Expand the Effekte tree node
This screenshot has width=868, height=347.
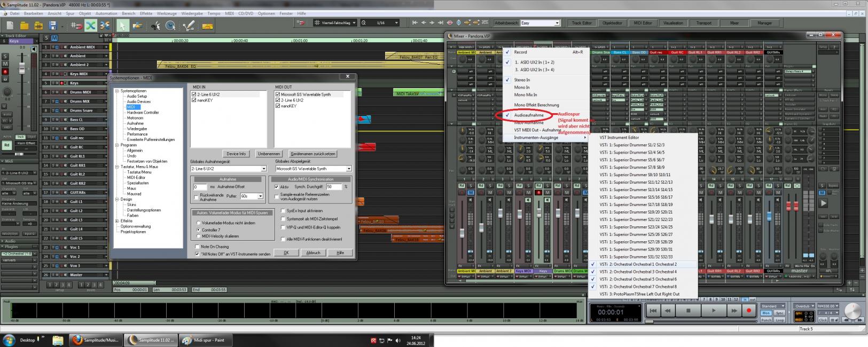pyautogui.click(x=116, y=221)
